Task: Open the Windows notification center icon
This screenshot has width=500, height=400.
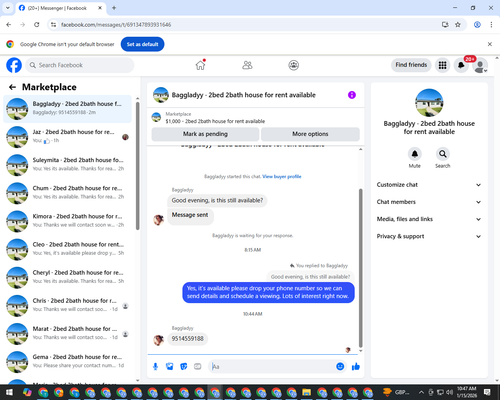Action: point(487,392)
